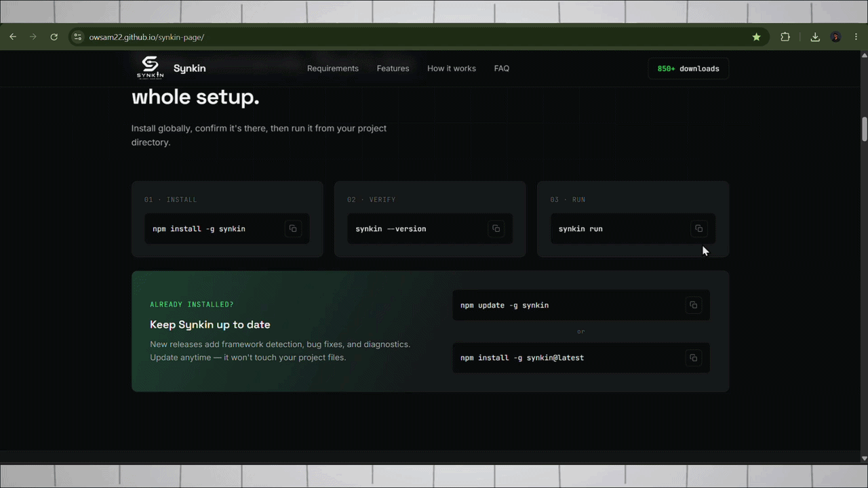View site information icon in address bar
The width and height of the screenshot is (868, 488).
[x=77, y=37]
